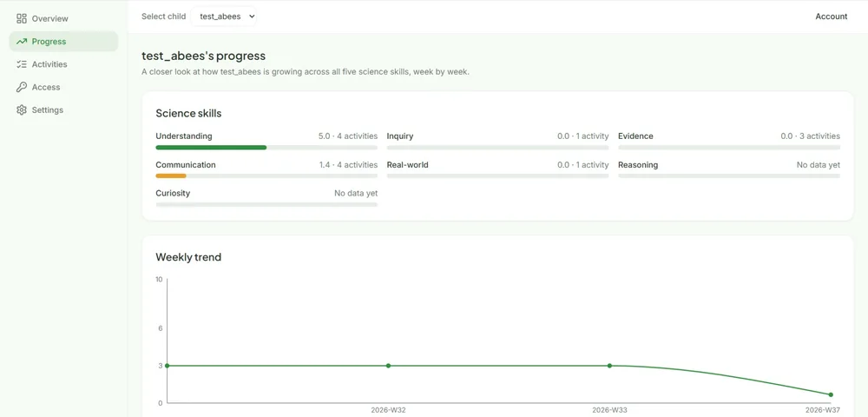The width and height of the screenshot is (868, 417).
Task: Click the first data point on the y-axis
Action: pyautogui.click(x=168, y=366)
